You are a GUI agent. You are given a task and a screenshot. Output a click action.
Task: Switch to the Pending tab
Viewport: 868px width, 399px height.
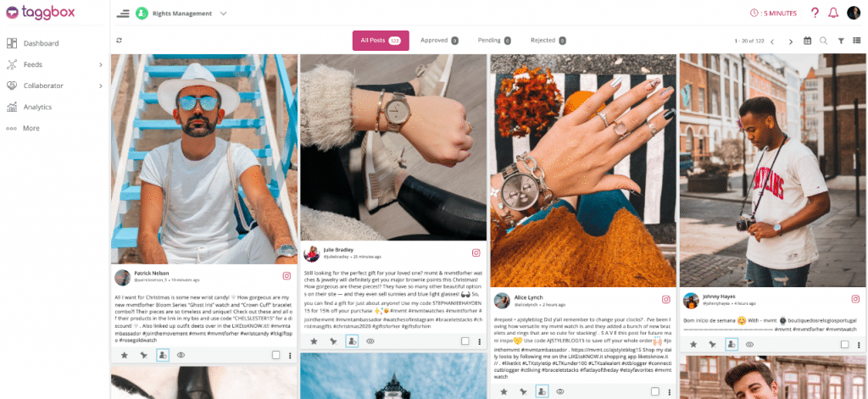[x=494, y=41]
